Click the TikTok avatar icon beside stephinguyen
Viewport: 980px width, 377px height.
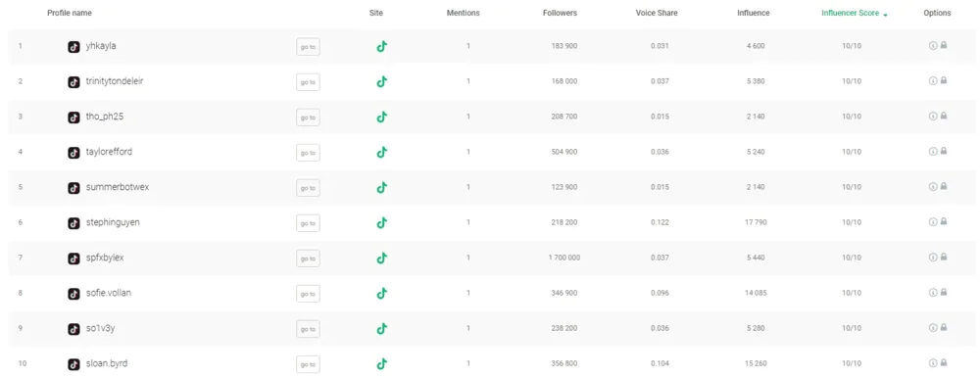point(73,223)
